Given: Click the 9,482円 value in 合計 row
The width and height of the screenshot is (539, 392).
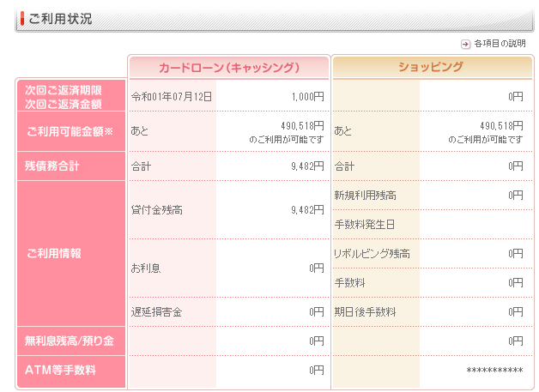Looking at the screenshot, I should (x=307, y=166).
